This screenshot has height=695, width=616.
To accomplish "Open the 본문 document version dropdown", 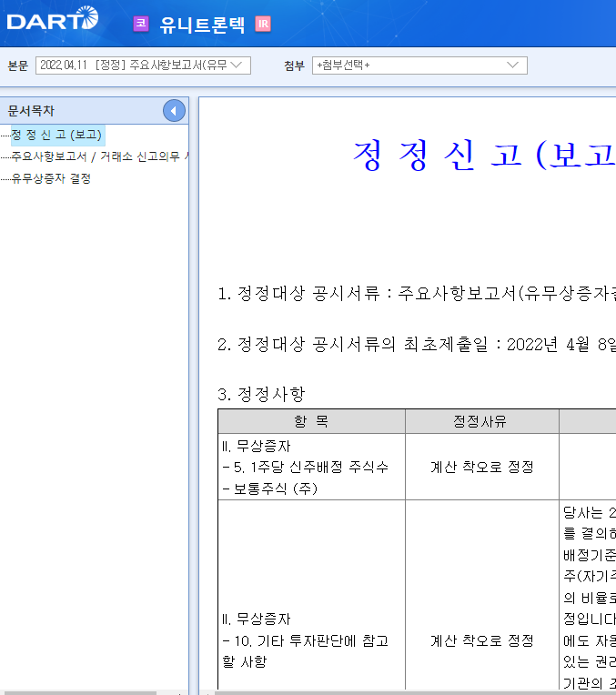I will pyautogui.click(x=143, y=65).
